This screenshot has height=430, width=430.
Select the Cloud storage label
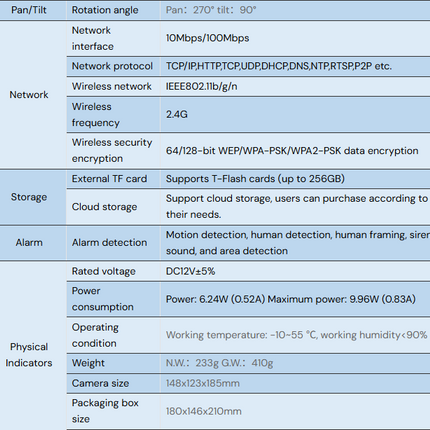point(104,207)
